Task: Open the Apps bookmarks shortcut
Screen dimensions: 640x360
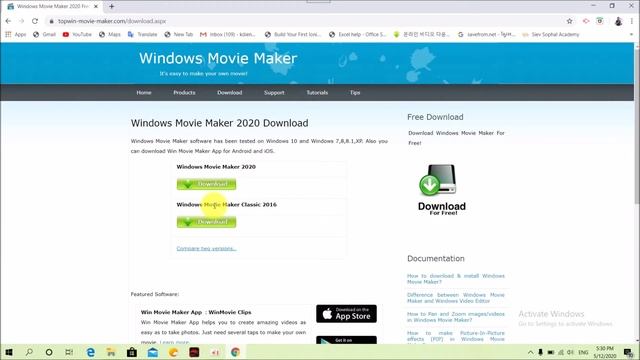Action: [16, 35]
